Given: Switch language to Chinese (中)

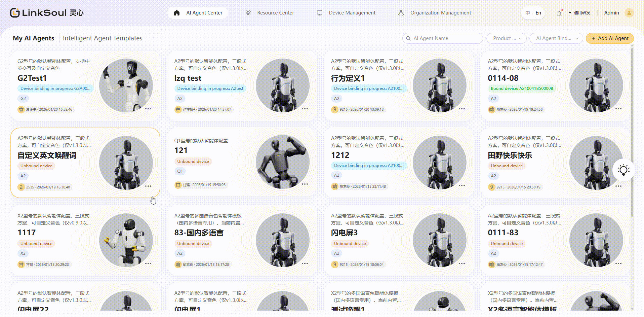Looking at the screenshot, I should (528, 13).
